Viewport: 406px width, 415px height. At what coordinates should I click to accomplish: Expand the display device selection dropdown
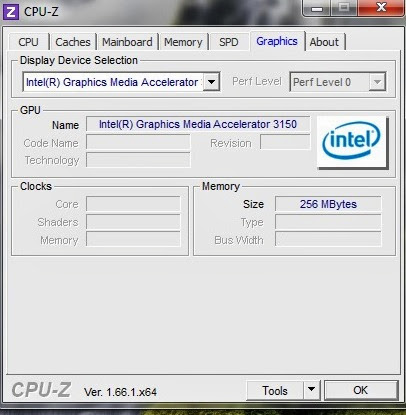pos(212,82)
